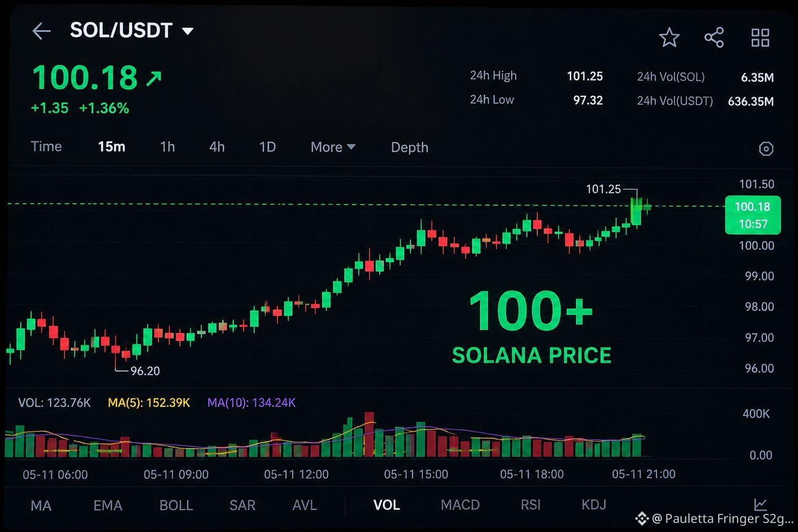Click the 24h Low value 97.32
Image resolution: width=798 pixels, height=532 pixels.
[x=588, y=100]
